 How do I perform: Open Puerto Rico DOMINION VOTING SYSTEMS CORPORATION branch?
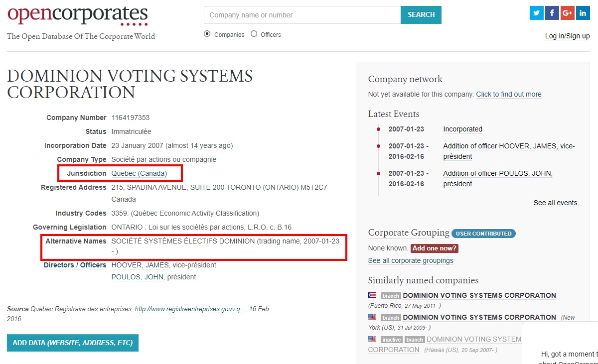[479, 295]
